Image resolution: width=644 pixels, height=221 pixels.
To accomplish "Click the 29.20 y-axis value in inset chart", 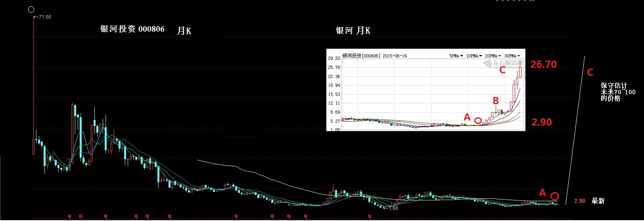I will click(334, 59).
